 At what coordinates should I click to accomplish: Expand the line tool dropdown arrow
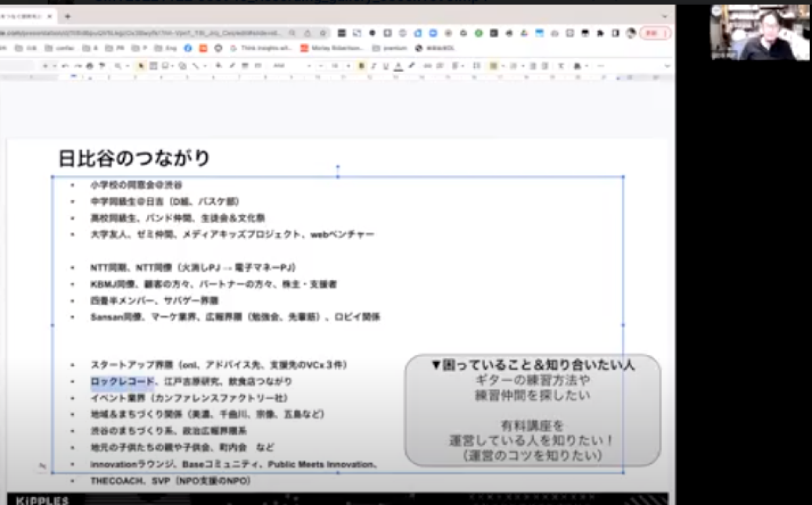point(205,66)
